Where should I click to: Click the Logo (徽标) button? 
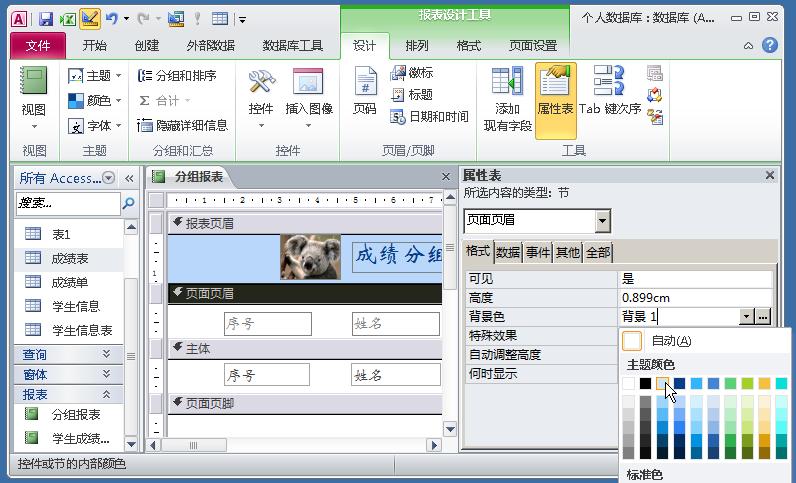(412, 73)
